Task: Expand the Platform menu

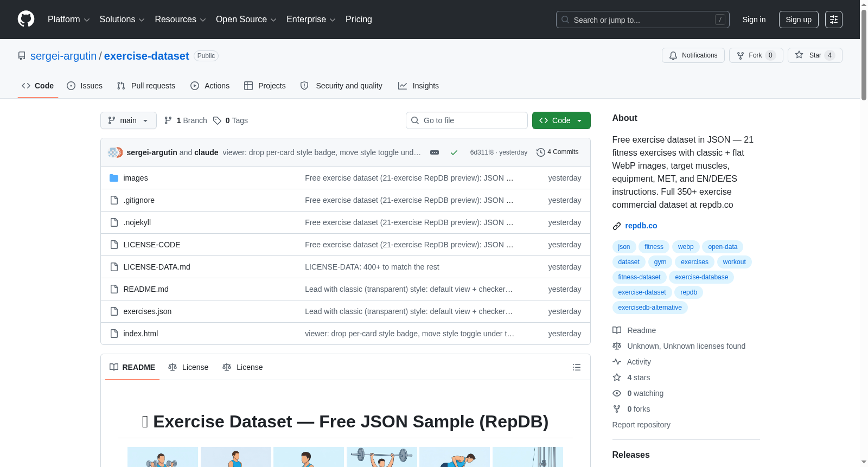Action: (68, 20)
